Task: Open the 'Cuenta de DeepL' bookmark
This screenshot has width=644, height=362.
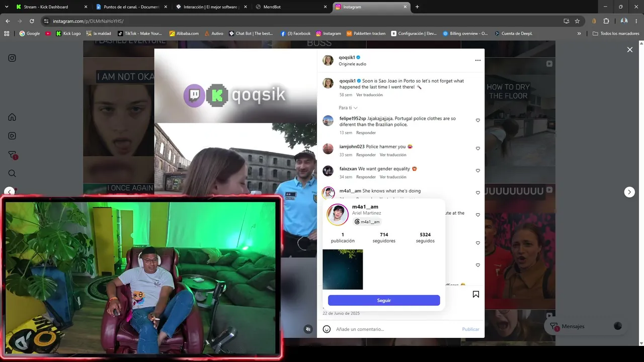Action: pos(513,34)
